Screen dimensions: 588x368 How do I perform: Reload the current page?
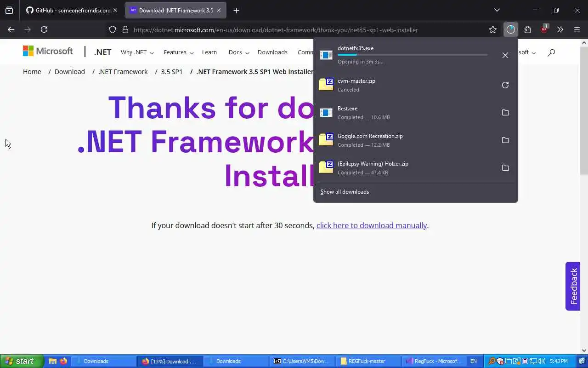(x=44, y=29)
